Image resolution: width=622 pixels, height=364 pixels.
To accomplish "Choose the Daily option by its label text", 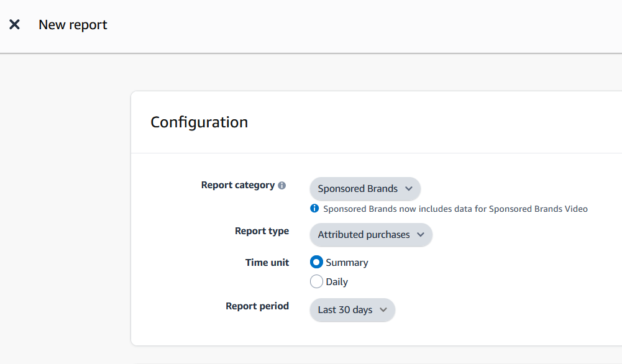I will (x=337, y=282).
